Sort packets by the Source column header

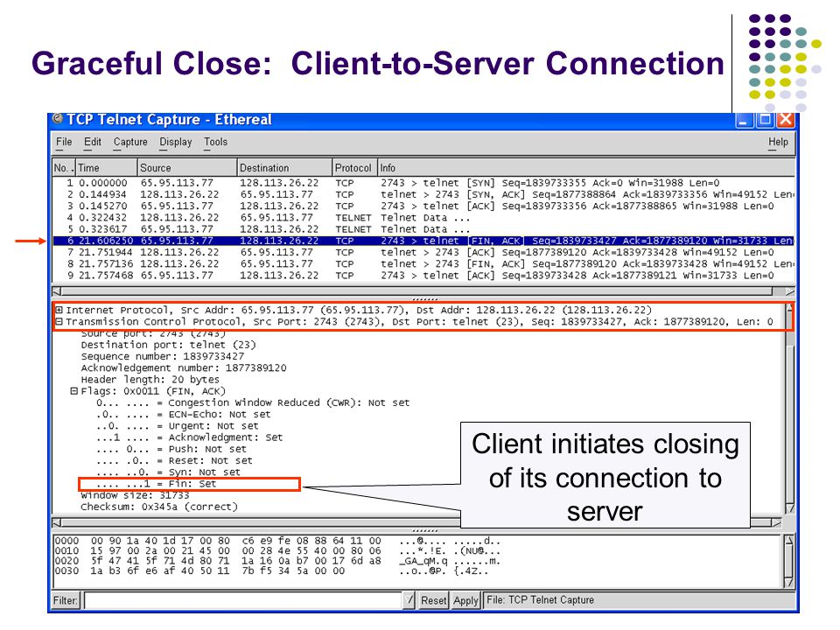[187, 168]
